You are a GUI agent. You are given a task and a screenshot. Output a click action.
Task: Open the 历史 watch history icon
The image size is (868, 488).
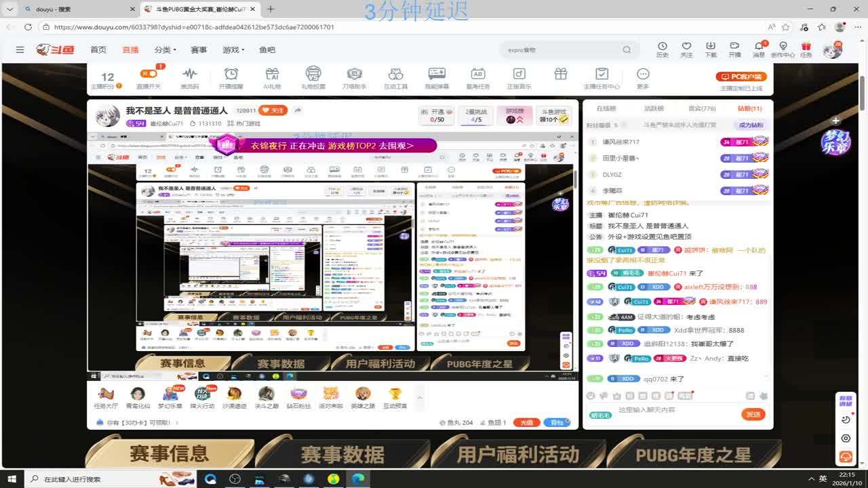[x=663, y=49]
